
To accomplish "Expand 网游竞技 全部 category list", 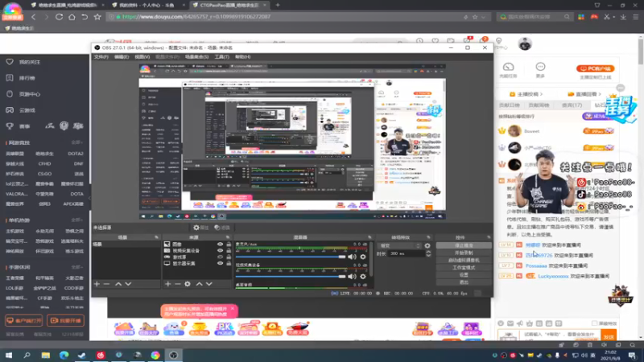I will 76,142.
